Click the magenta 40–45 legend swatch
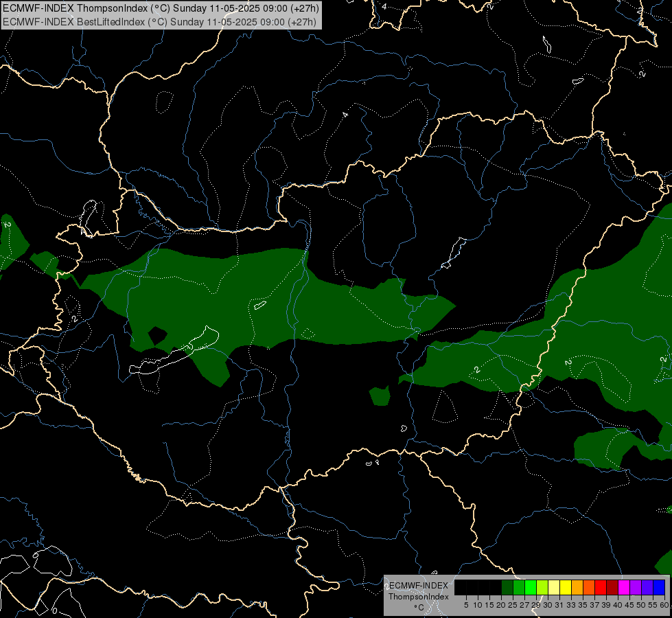The height and width of the screenshot is (618, 672). 624,587
